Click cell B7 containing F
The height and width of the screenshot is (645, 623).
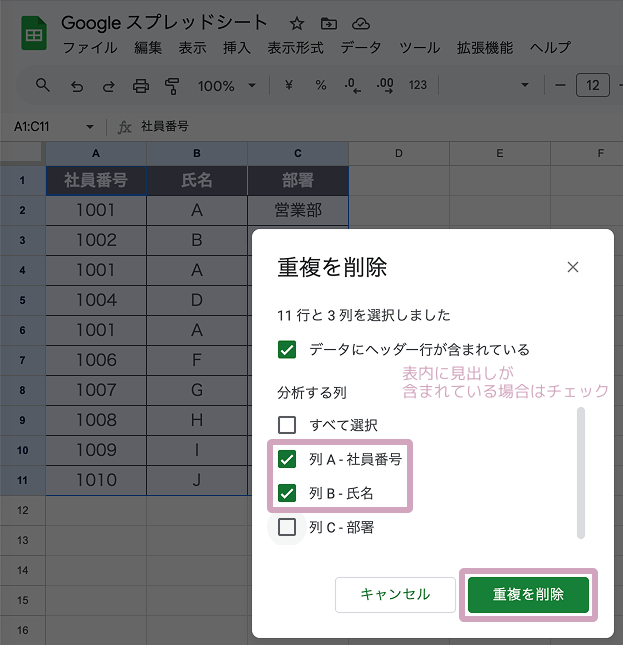(197, 360)
